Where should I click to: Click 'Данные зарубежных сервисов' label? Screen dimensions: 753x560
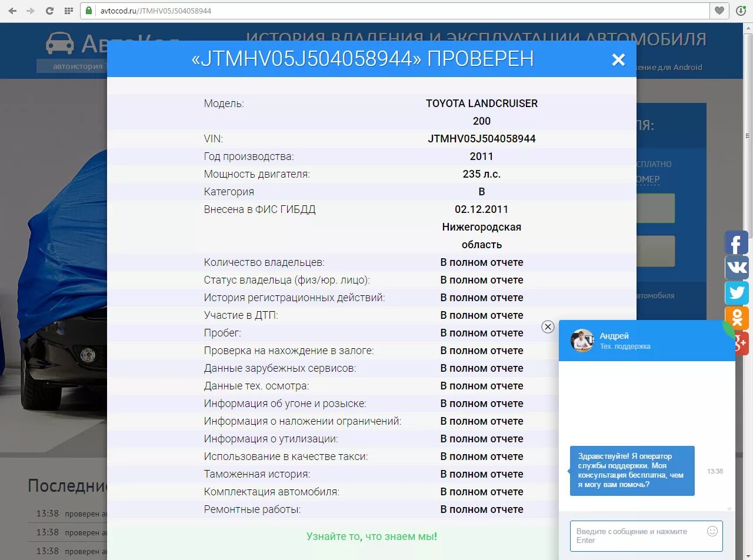280,368
